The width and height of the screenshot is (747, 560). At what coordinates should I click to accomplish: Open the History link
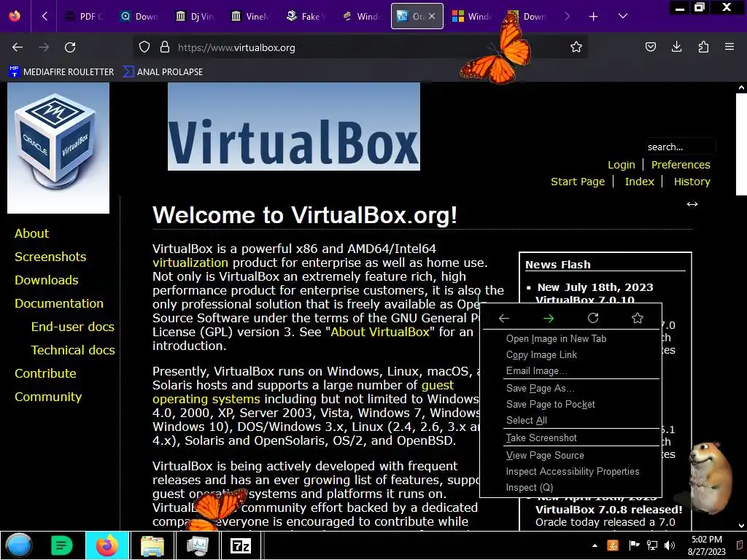[x=692, y=182]
